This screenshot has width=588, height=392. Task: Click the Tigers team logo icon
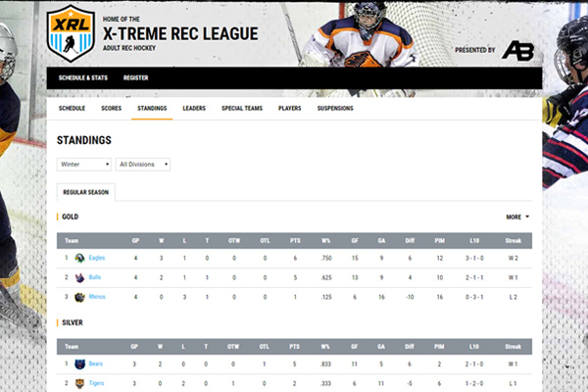[x=79, y=383]
